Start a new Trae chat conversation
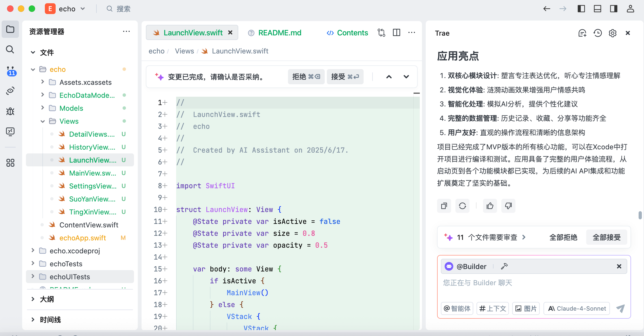Image resolution: width=644 pixels, height=336 pixels. coord(582,33)
